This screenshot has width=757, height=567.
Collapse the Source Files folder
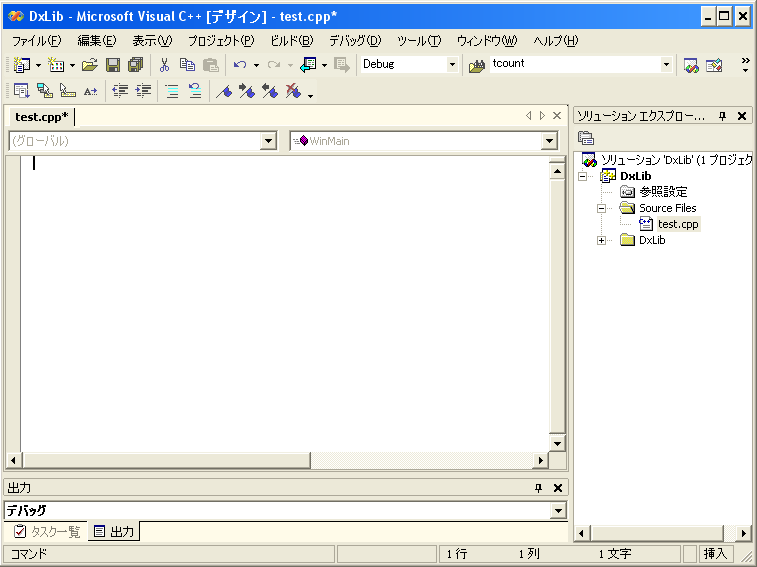click(x=602, y=209)
